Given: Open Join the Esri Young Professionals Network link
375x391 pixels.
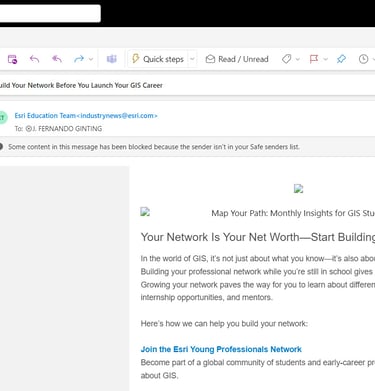Looking at the screenshot, I should tap(221, 349).
